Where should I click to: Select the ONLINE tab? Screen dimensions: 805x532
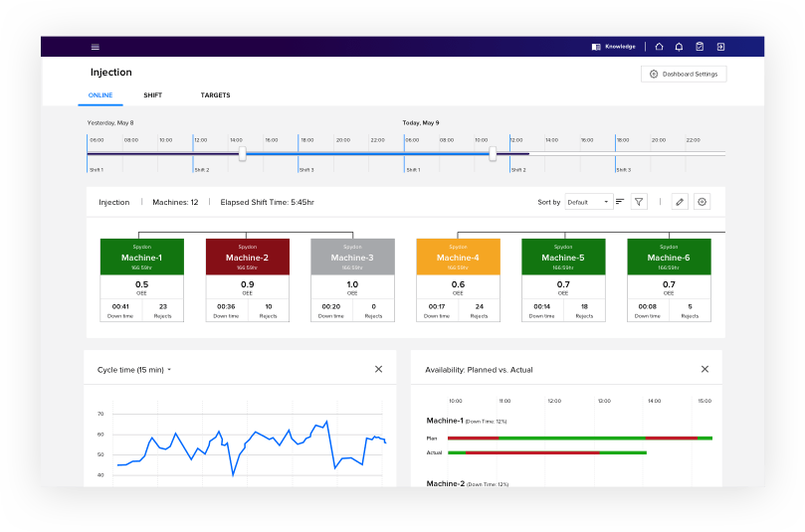click(101, 95)
